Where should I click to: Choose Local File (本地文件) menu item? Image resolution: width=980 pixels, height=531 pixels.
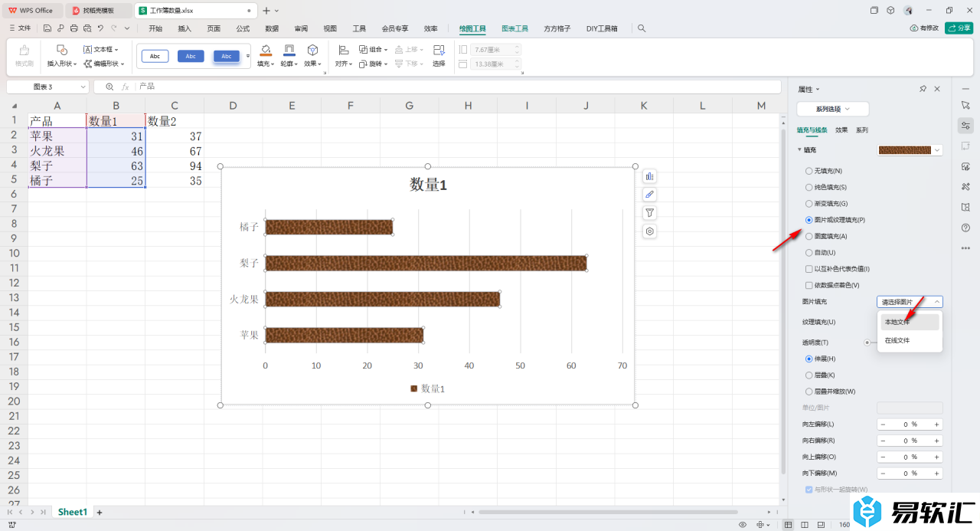910,322
